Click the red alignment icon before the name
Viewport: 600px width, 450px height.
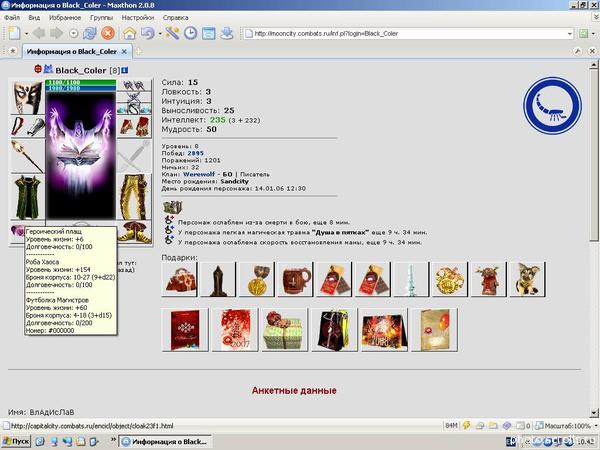click(x=38, y=69)
